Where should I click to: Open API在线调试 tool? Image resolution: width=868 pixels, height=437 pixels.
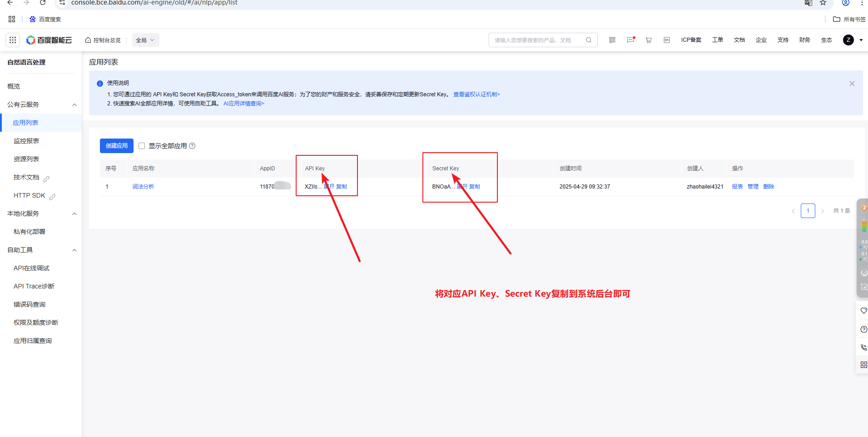click(x=31, y=268)
